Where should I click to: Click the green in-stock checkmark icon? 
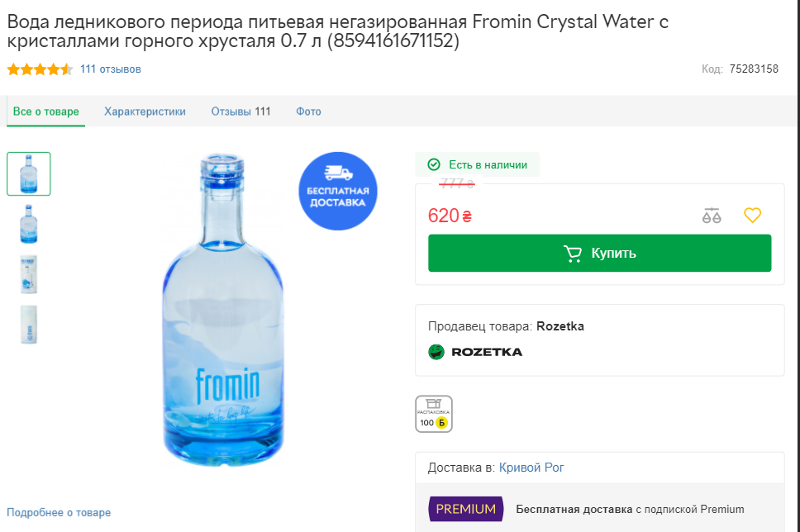434,164
